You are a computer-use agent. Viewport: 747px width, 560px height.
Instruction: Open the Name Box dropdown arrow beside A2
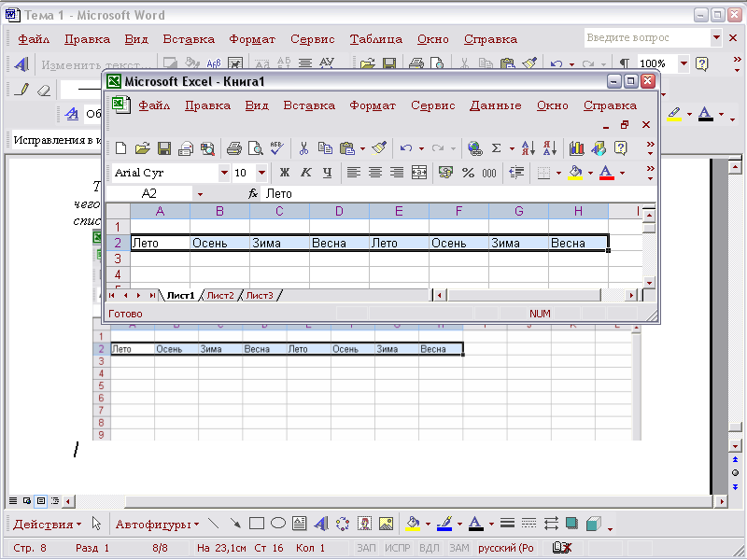pos(200,194)
